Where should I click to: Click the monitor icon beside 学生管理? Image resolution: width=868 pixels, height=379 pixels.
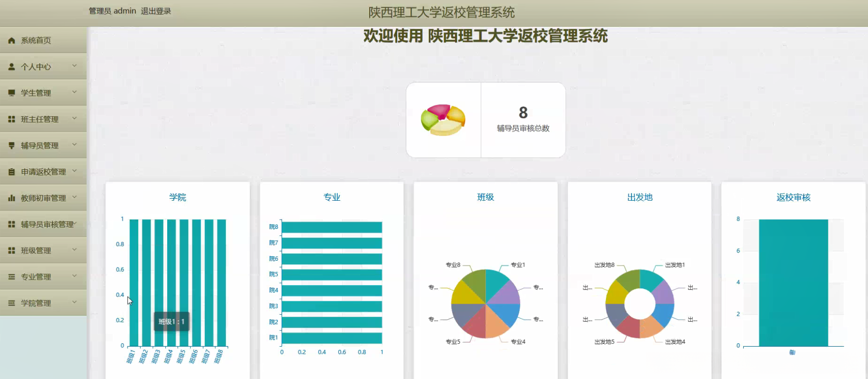click(x=11, y=93)
